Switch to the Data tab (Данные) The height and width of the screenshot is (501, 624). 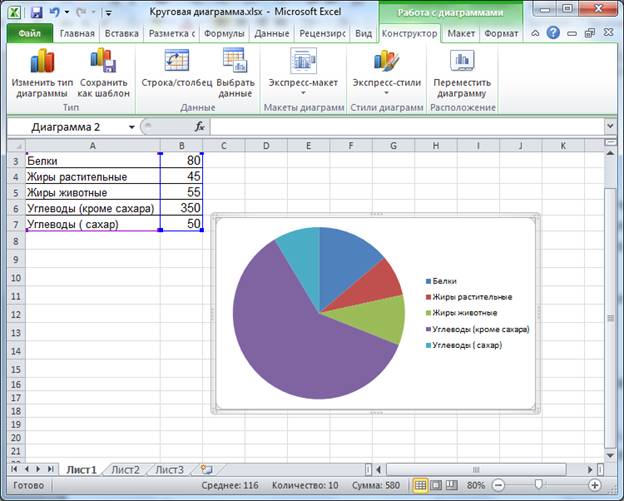pos(272,33)
